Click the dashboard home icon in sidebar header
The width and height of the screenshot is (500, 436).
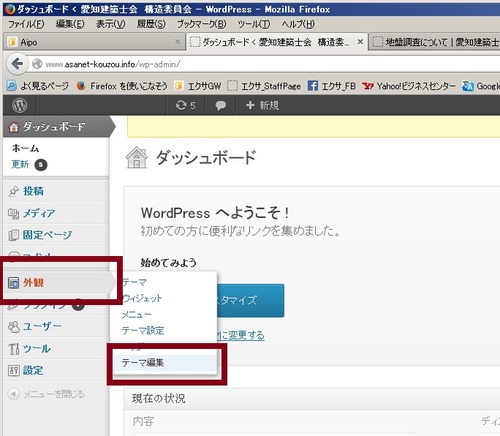14,127
